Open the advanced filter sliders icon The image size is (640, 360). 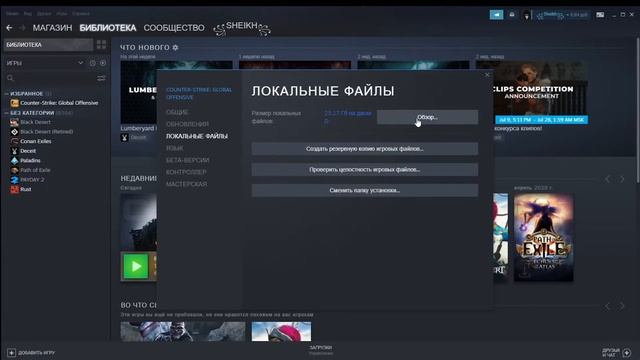[x=101, y=78]
